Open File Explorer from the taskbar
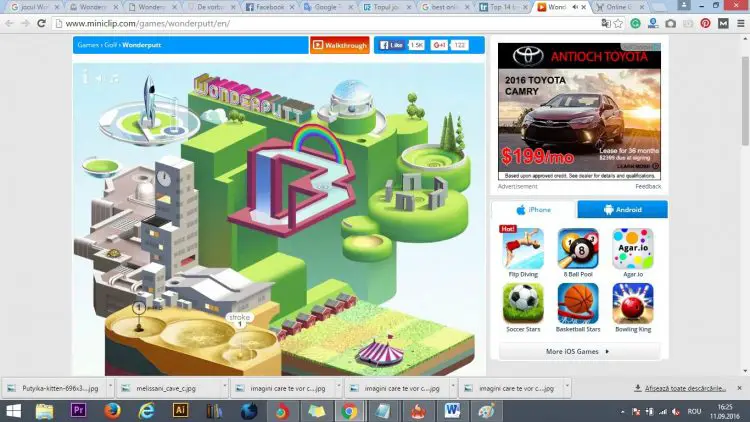750x422 pixels. click(x=44, y=411)
